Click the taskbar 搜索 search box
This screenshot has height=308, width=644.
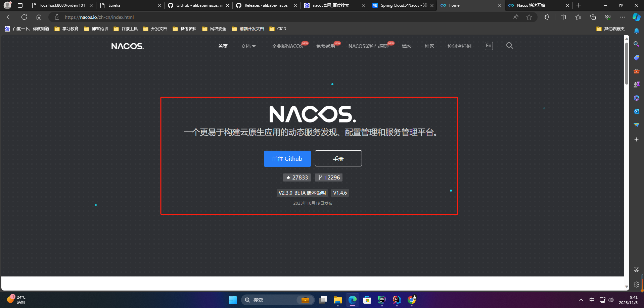pos(278,300)
